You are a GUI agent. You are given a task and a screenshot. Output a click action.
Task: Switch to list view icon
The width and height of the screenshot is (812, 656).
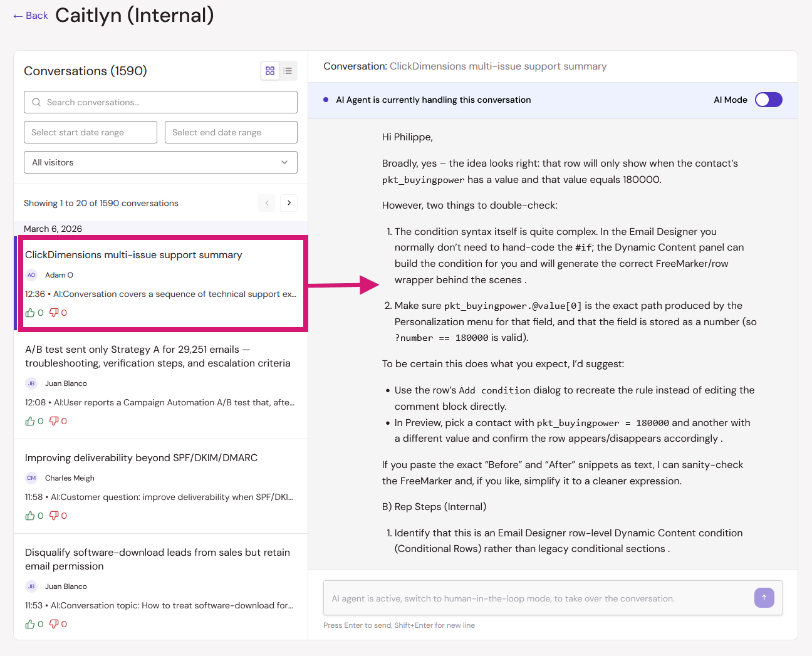coord(288,71)
